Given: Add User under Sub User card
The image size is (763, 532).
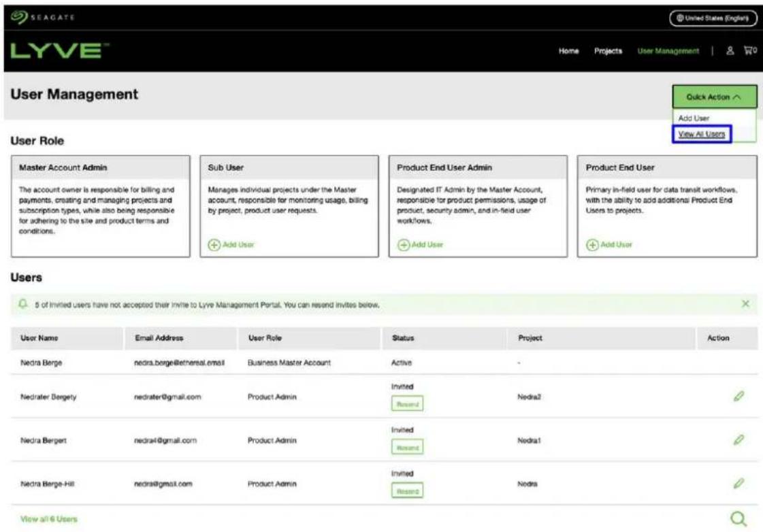Looking at the screenshot, I should click(x=231, y=245).
